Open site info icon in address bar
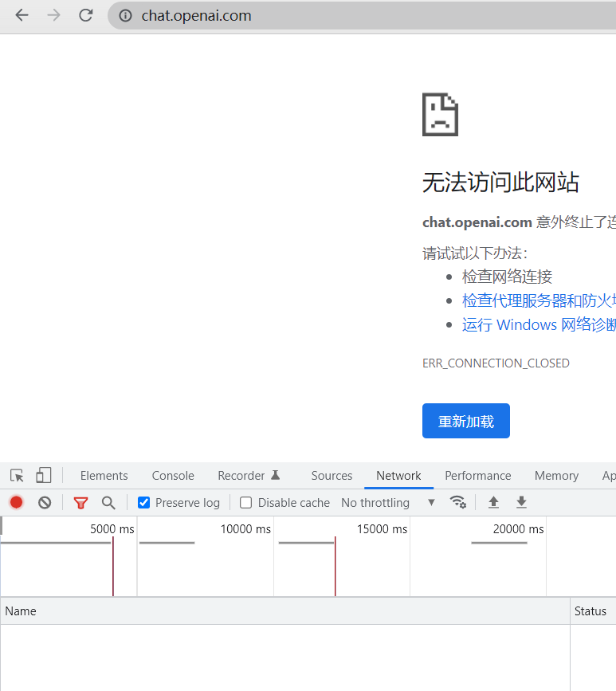This screenshot has height=691, width=616. tap(126, 16)
